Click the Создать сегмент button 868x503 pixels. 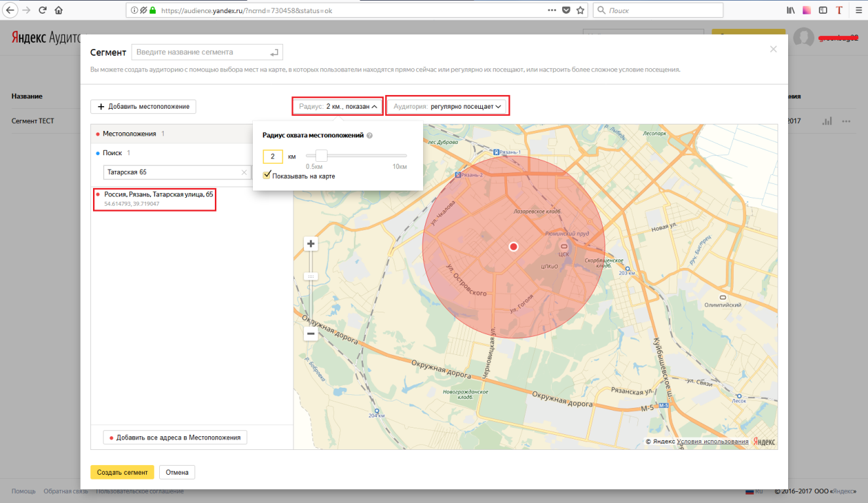click(123, 472)
